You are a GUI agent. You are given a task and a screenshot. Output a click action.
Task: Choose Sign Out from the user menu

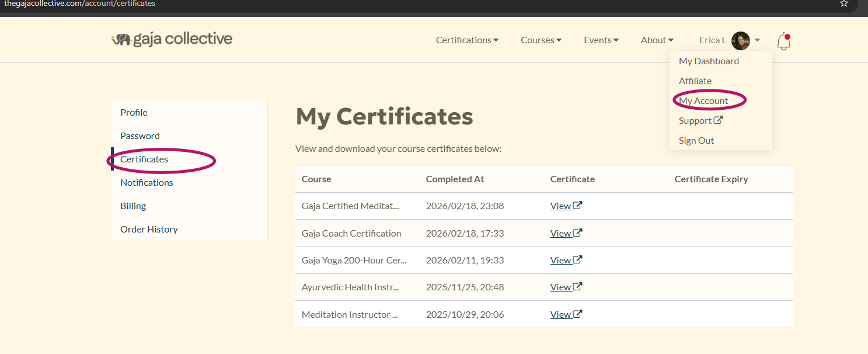click(x=696, y=140)
